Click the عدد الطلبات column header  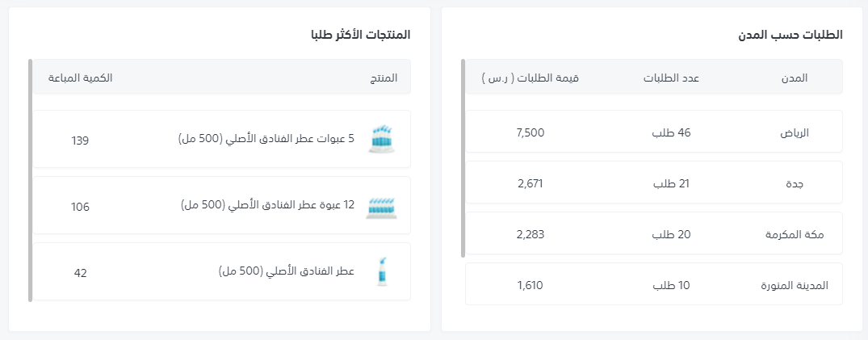pyautogui.click(x=671, y=78)
